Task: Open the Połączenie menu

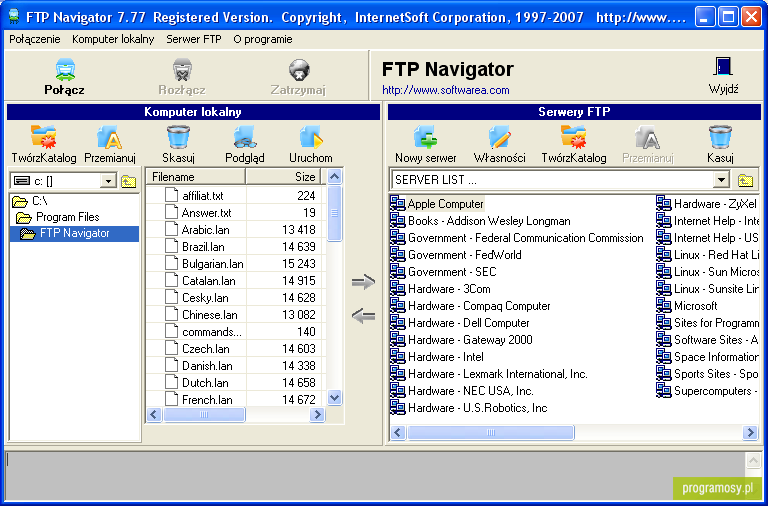Action: pos(35,39)
